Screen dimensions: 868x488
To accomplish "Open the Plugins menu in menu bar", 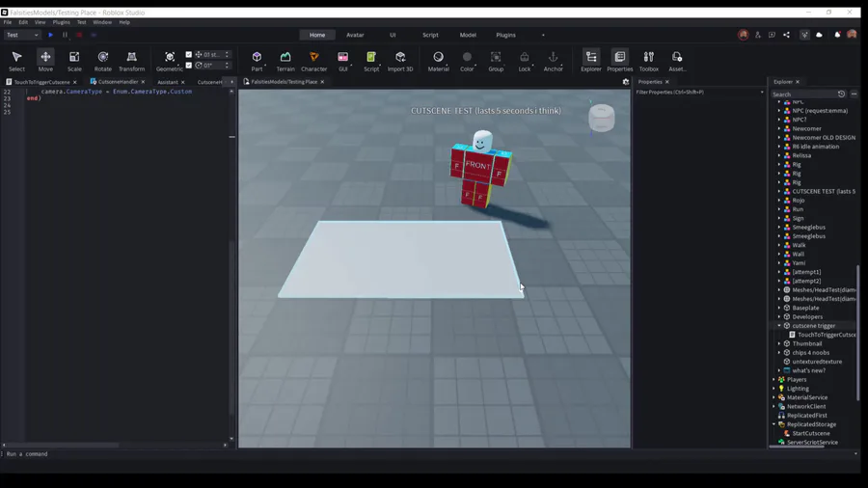I will pyautogui.click(x=62, y=22).
